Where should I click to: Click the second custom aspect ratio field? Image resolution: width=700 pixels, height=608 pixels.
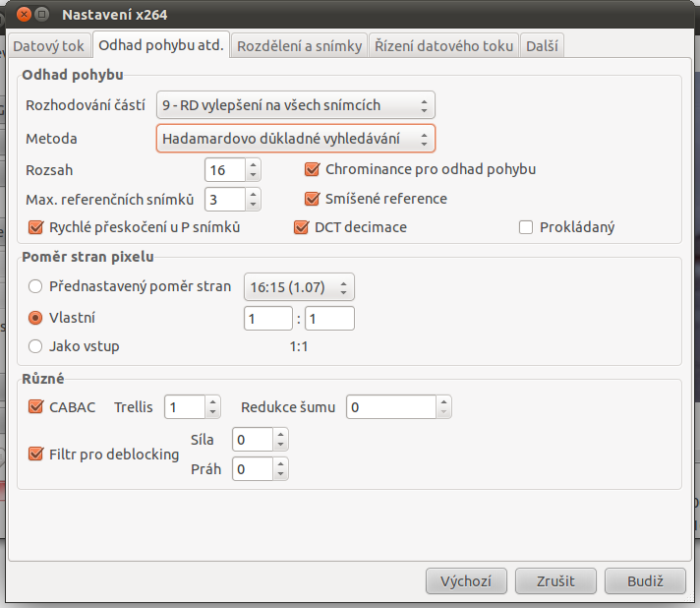(329, 319)
